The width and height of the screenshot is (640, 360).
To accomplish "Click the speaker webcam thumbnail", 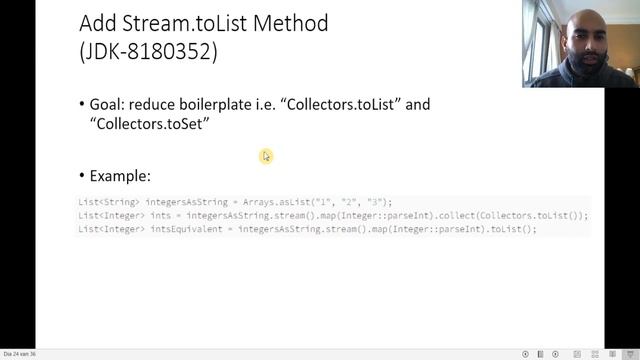I will (581, 44).
